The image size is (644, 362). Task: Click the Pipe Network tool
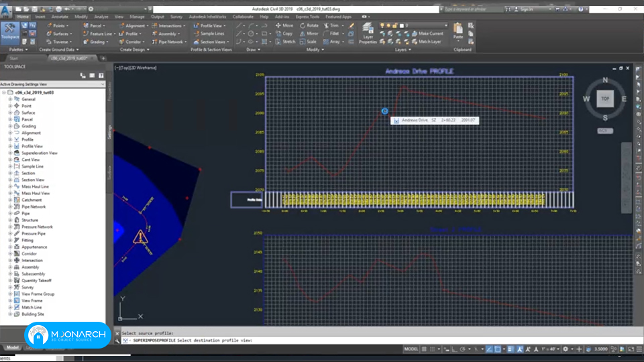pos(168,42)
